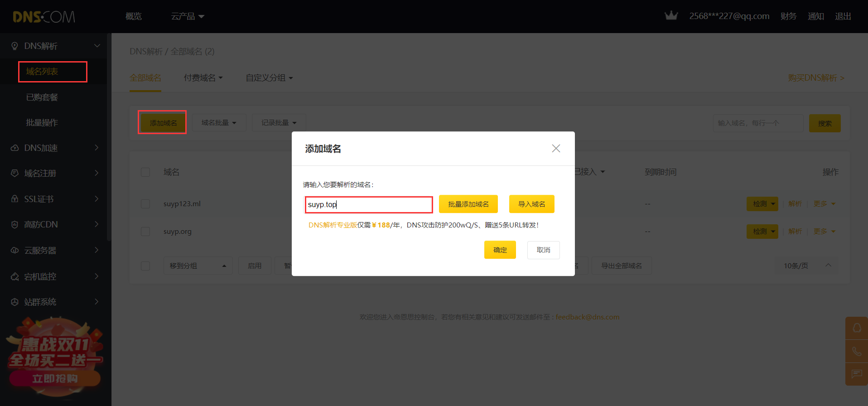Click 取消 to cancel dialog
868x406 pixels.
(x=544, y=250)
